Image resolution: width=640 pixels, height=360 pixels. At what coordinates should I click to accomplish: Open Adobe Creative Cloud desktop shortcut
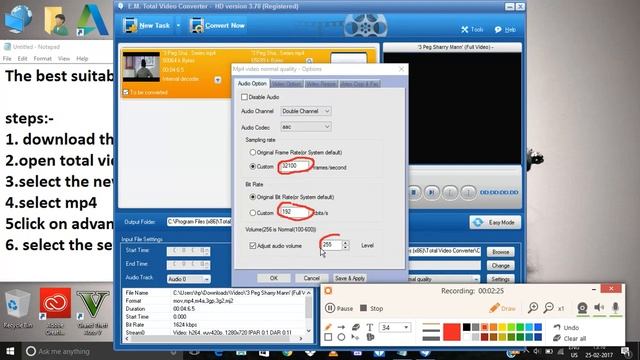[x=55, y=311]
